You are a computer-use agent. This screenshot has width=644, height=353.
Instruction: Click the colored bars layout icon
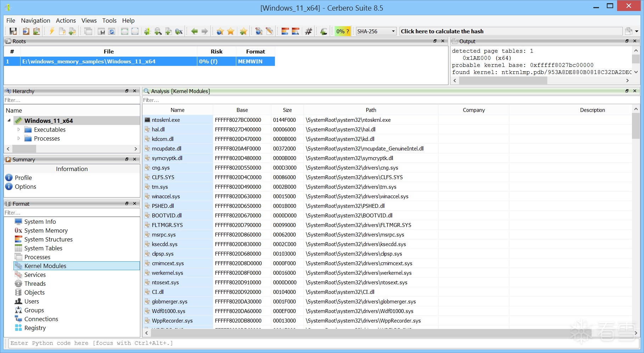pyautogui.click(x=285, y=31)
